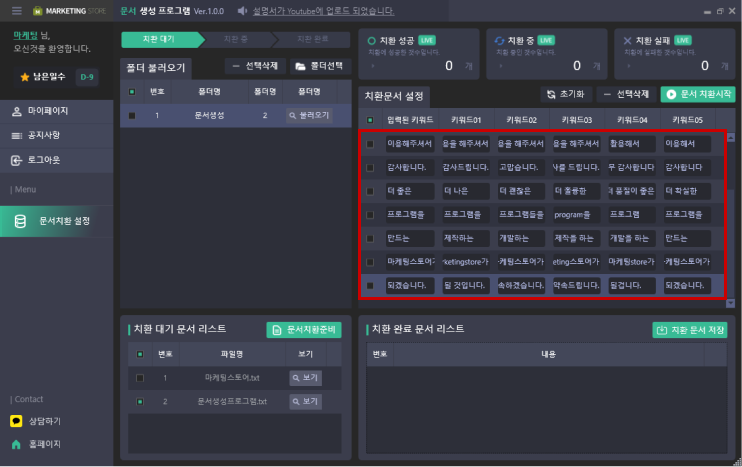The image size is (742, 467).
Task: Check the 되겠습니다 keyword row checkbox
Action: (x=370, y=286)
